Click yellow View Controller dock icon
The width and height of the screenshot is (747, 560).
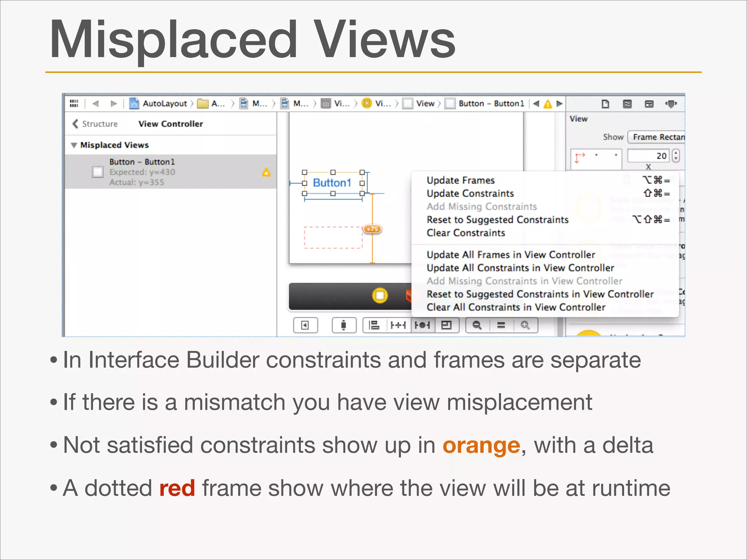point(380,295)
